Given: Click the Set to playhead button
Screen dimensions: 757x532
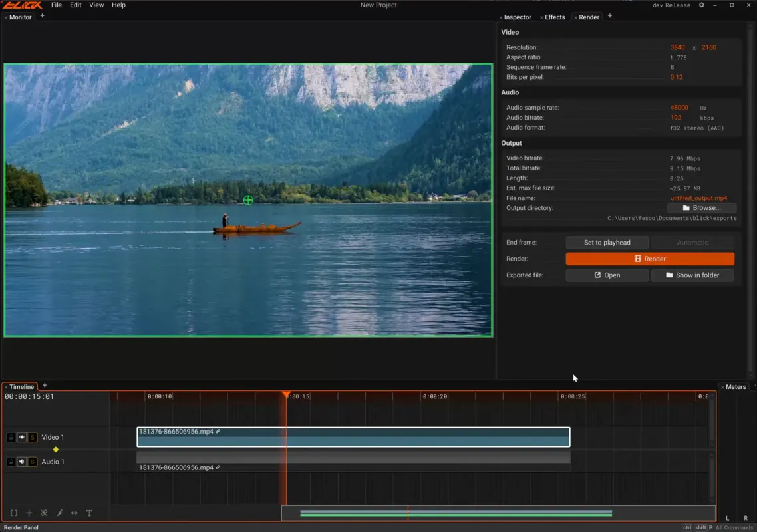Looking at the screenshot, I should (607, 242).
